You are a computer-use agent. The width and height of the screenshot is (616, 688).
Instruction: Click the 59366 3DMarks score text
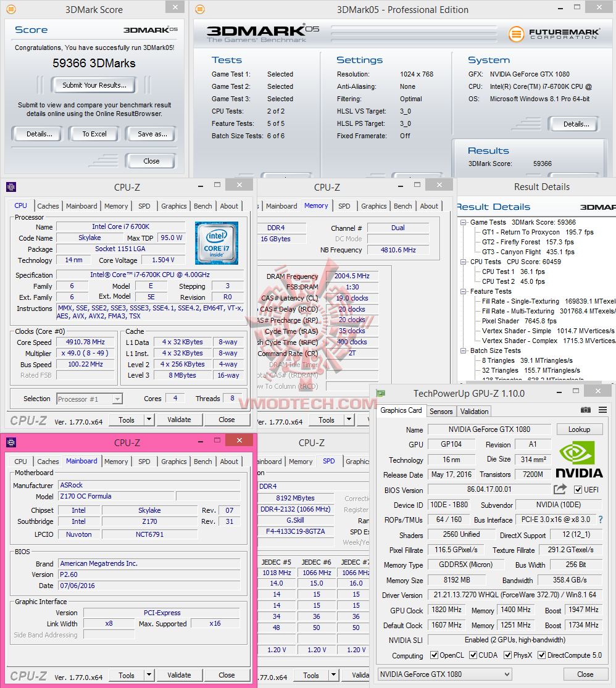(x=94, y=63)
